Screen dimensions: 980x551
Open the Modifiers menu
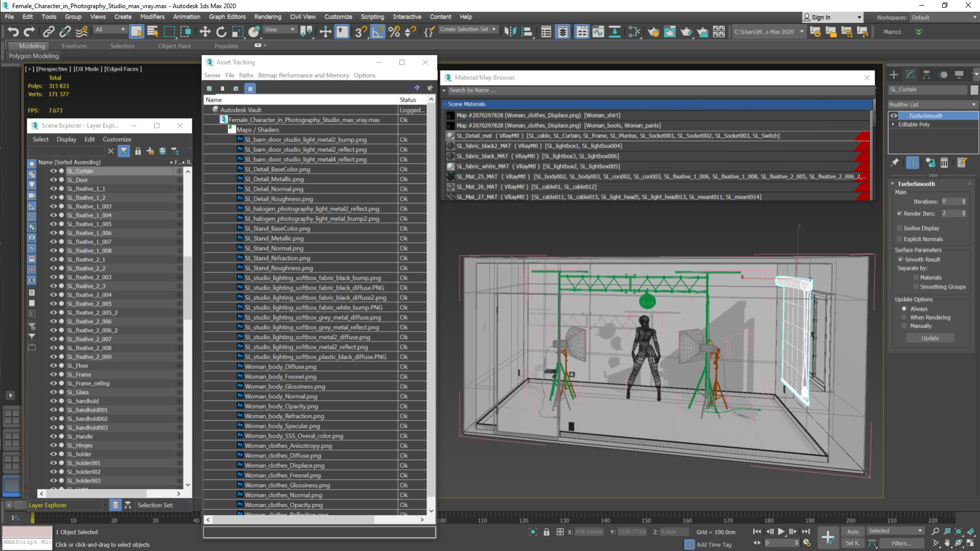click(152, 17)
